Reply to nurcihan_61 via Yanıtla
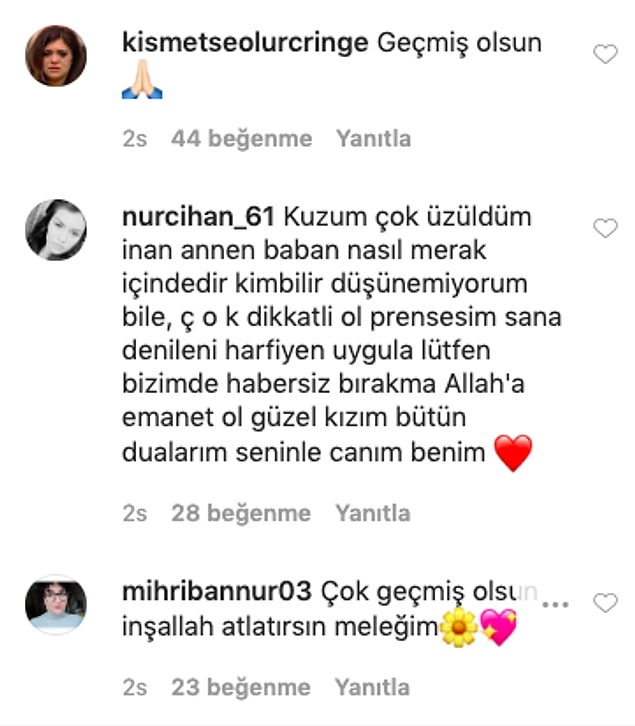The width and height of the screenshot is (635, 726). [x=373, y=513]
